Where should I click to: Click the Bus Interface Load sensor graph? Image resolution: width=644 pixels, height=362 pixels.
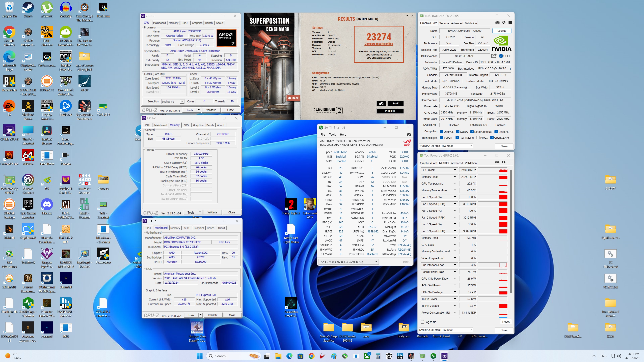tap(493, 265)
